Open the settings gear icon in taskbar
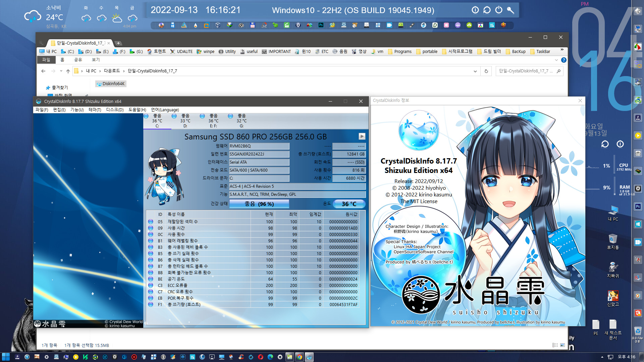The image size is (644, 362). [x=47, y=357]
